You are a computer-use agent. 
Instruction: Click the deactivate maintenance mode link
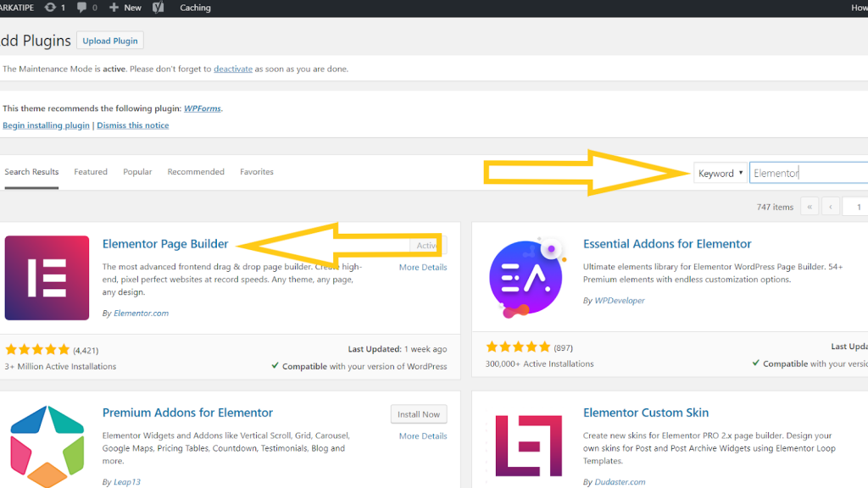click(233, 69)
